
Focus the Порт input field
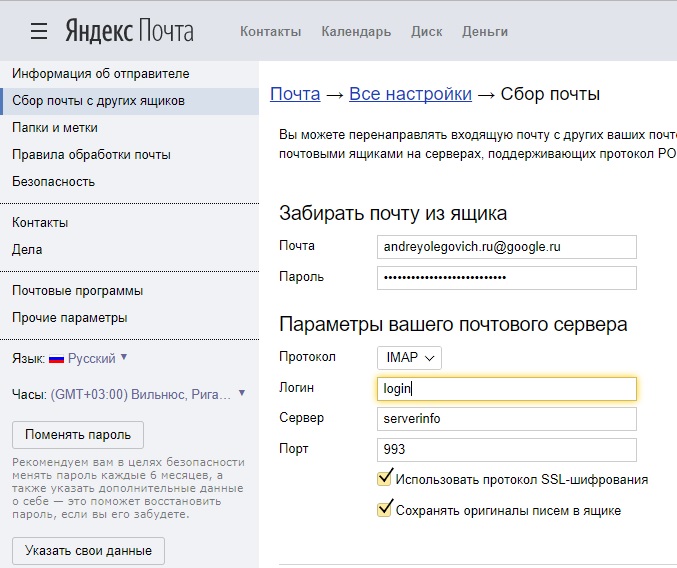point(506,449)
